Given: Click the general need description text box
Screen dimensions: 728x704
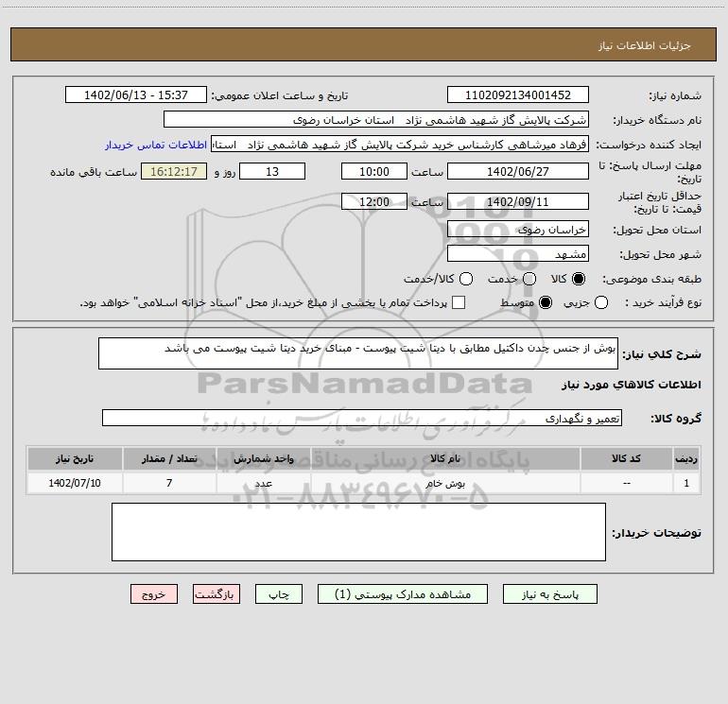Looking at the screenshot, I should click(358, 353).
